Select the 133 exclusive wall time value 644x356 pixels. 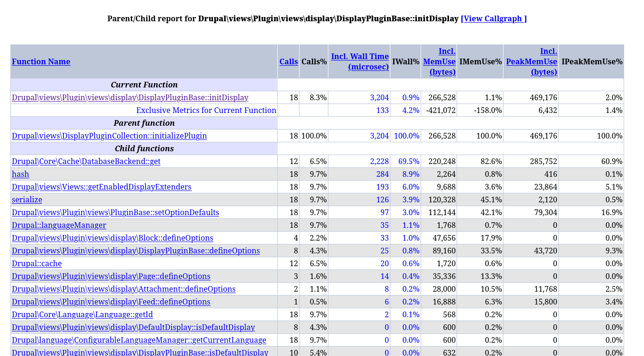[x=382, y=110]
